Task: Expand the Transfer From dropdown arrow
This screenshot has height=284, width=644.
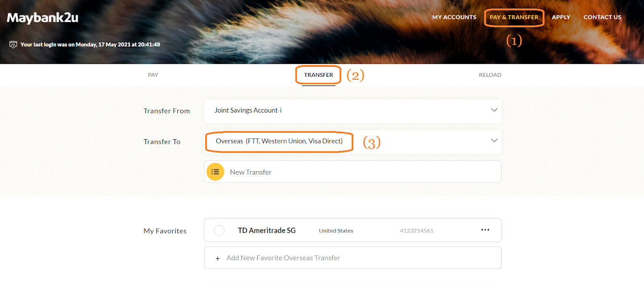Action: click(494, 110)
